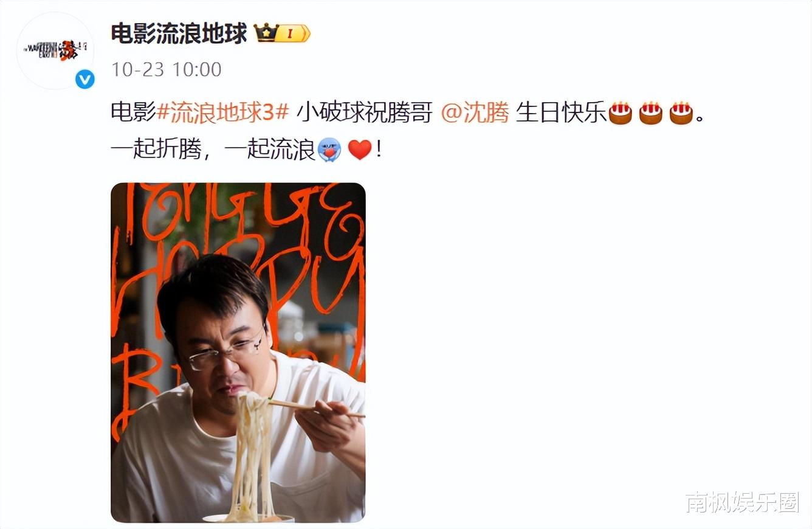Screen dimensions: 812x529
Task: Click the 南枫娱乐圈 watermark text
Action: [x=743, y=503]
